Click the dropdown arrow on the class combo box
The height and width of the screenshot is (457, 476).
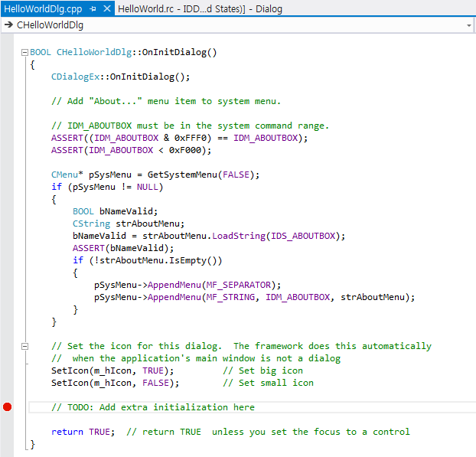click(469, 25)
